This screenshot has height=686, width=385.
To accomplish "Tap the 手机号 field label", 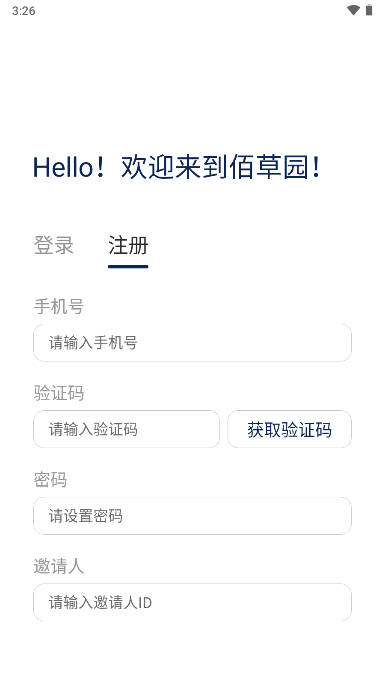I will tap(59, 306).
